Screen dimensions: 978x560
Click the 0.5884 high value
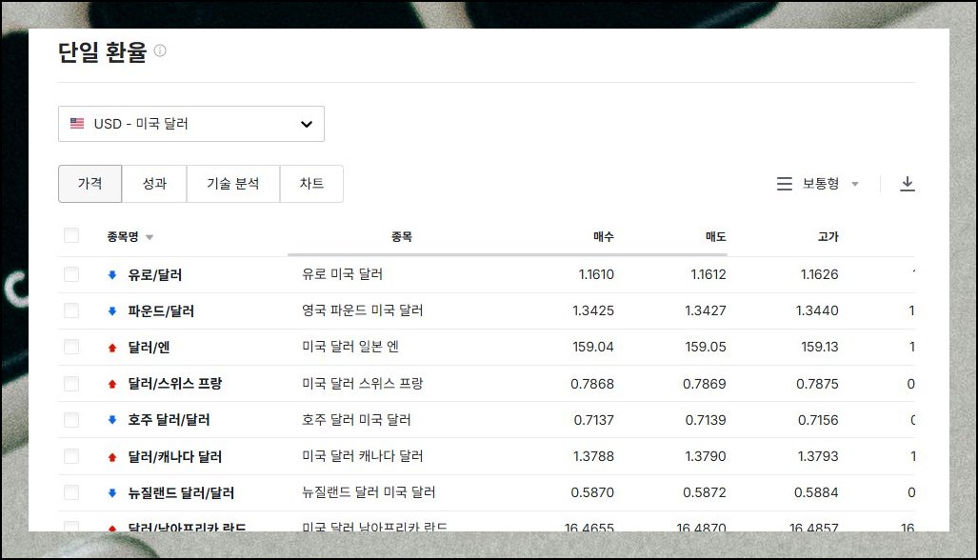pyautogui.click(x=816, y=492)
